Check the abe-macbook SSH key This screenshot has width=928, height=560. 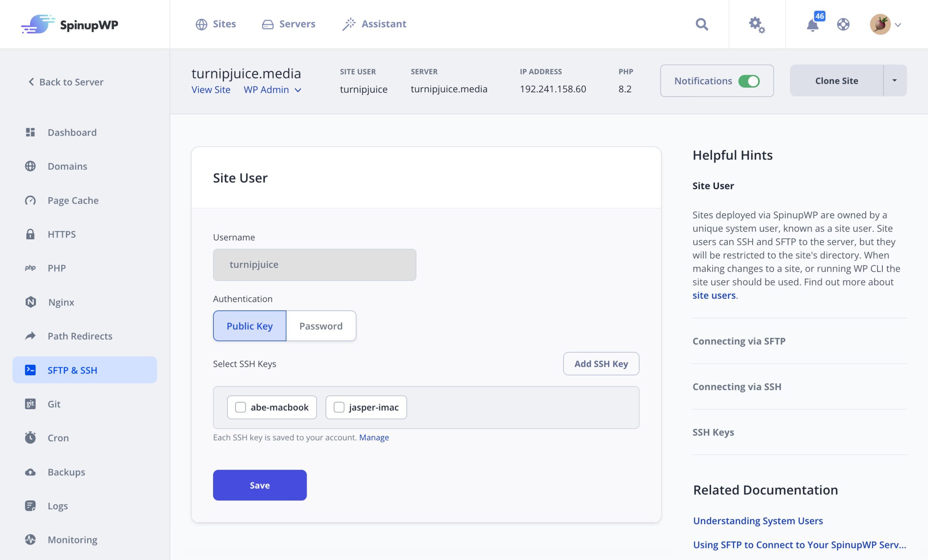pyautogui.click(x=241, y=407)
